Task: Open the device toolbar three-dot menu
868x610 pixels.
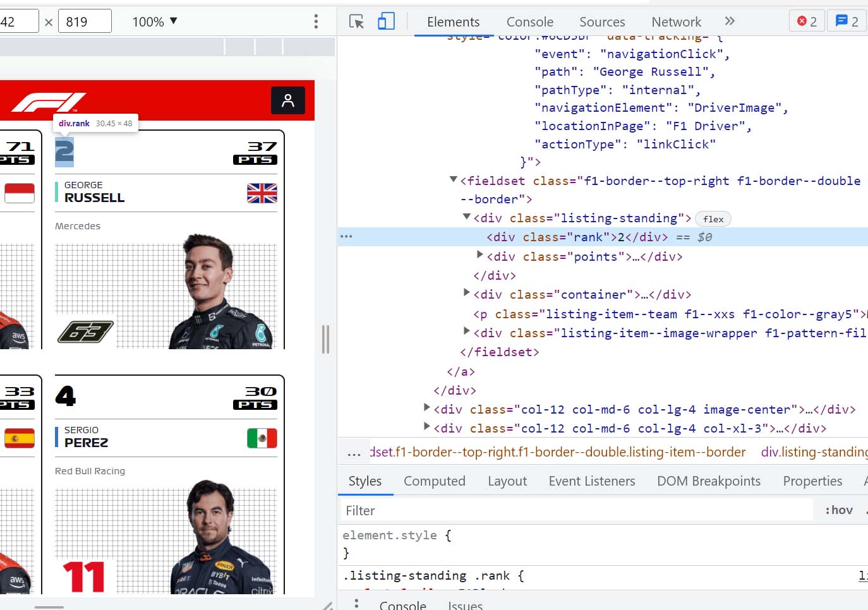Action: [x=316, y=21]
